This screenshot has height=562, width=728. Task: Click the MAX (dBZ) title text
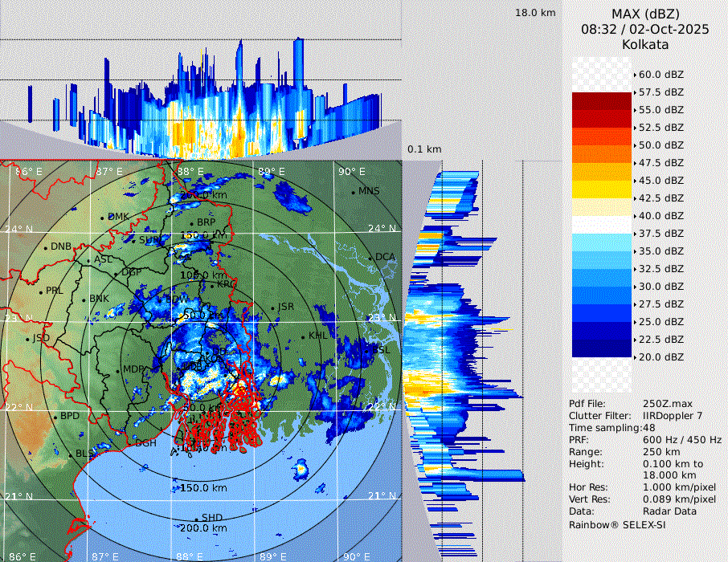tap(645, 14)
